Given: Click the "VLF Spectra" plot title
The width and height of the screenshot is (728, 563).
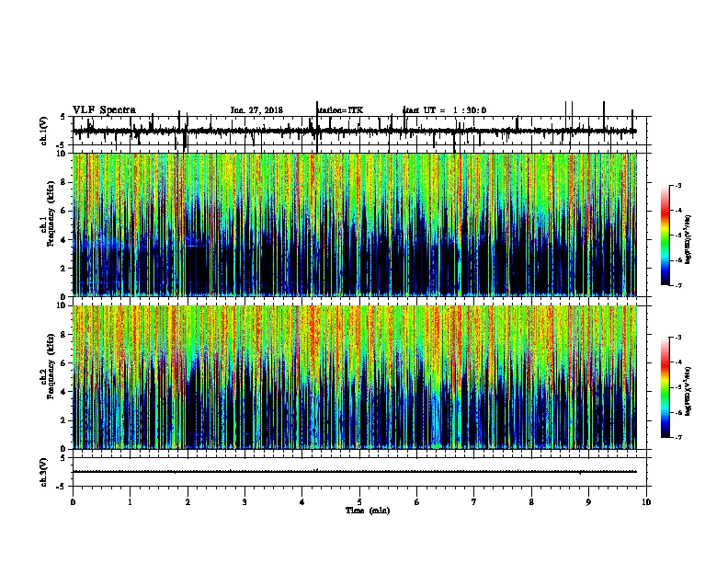Looking at the screenshot, I should [x=104, y=110].
